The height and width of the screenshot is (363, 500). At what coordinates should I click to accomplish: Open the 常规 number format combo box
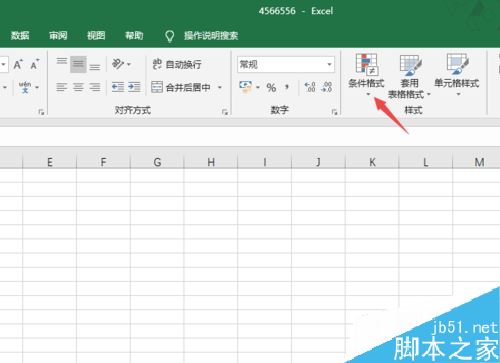[x=286, y=64]
